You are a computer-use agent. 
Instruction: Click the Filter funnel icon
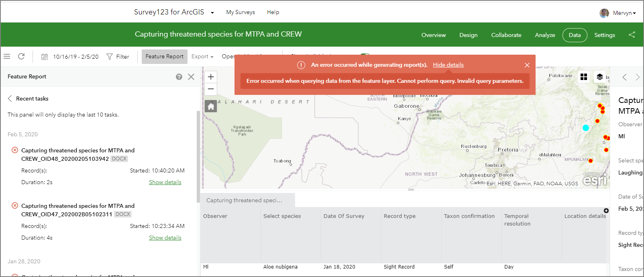point(109,57)
